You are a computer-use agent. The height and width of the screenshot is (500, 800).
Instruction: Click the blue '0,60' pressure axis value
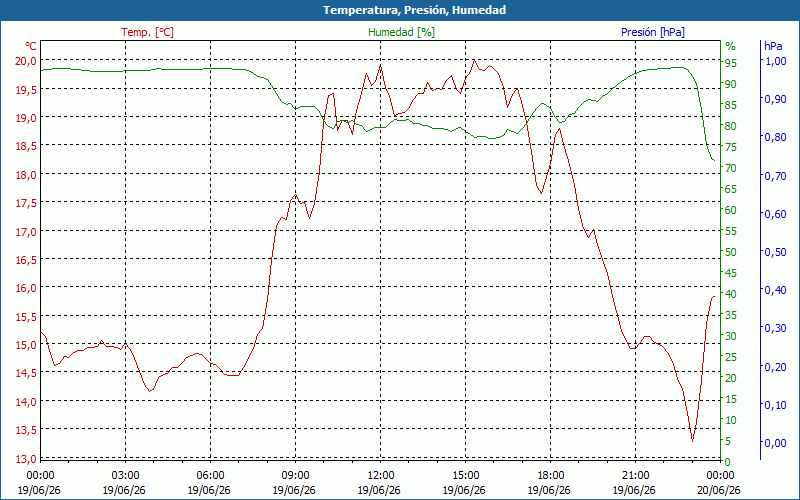coord(775,213)
